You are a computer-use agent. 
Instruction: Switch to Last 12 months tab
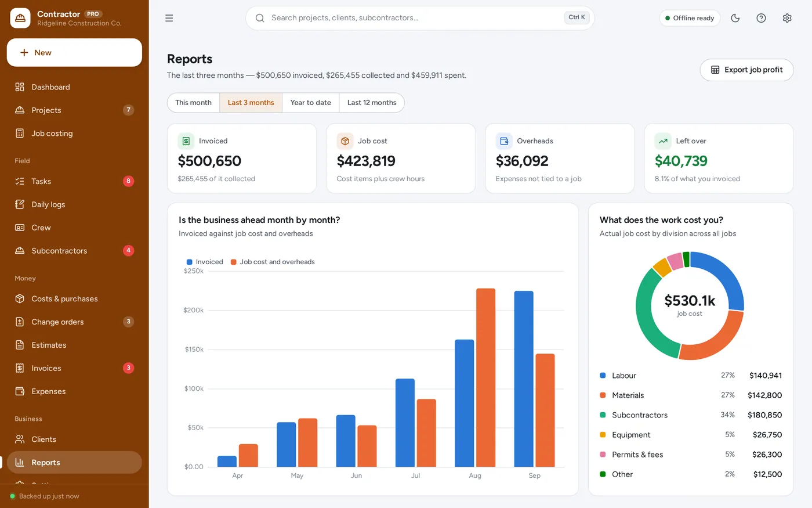pyautogui.click(x=372, y=103)
